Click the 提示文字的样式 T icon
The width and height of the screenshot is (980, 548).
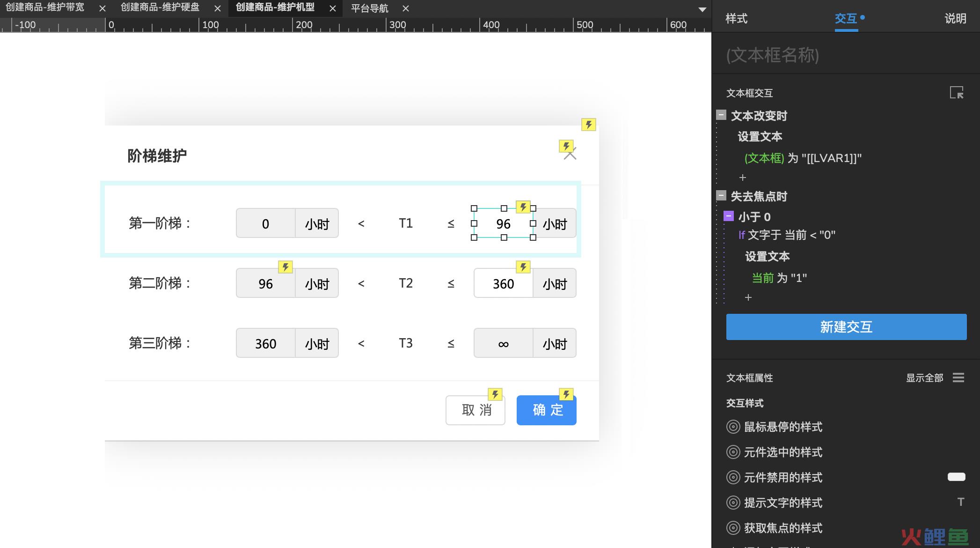click(960, 502)
